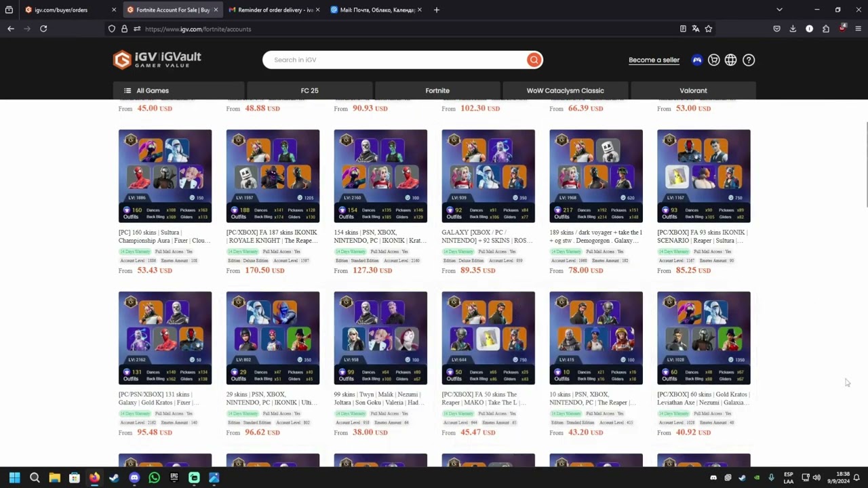Open thumbnail of the 10 skins listing
Viewport: 868px width, 488px height.
point(596,338)
